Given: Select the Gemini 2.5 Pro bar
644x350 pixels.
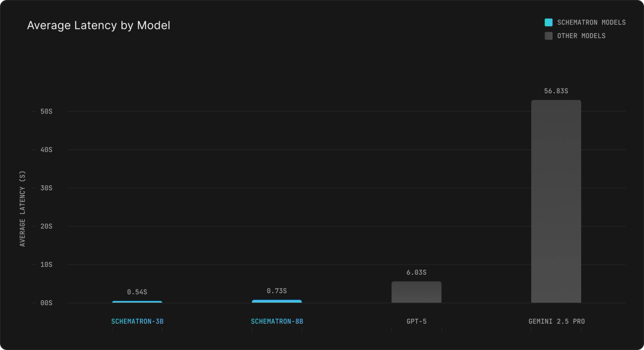Looking at the screenshot, I should 557,201.
